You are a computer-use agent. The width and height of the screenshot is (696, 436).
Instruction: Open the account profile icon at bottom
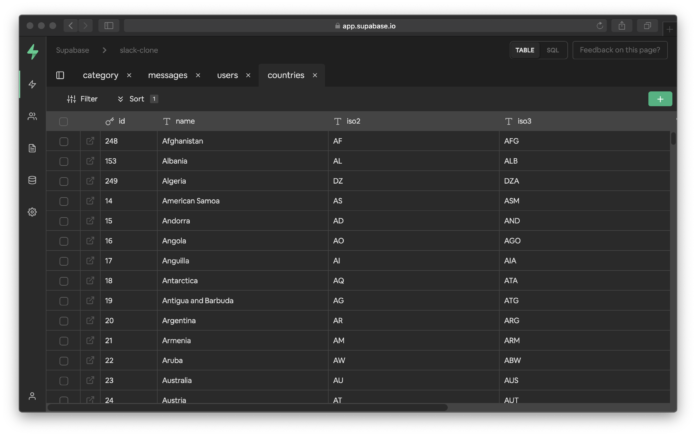(x=32, y=396)
